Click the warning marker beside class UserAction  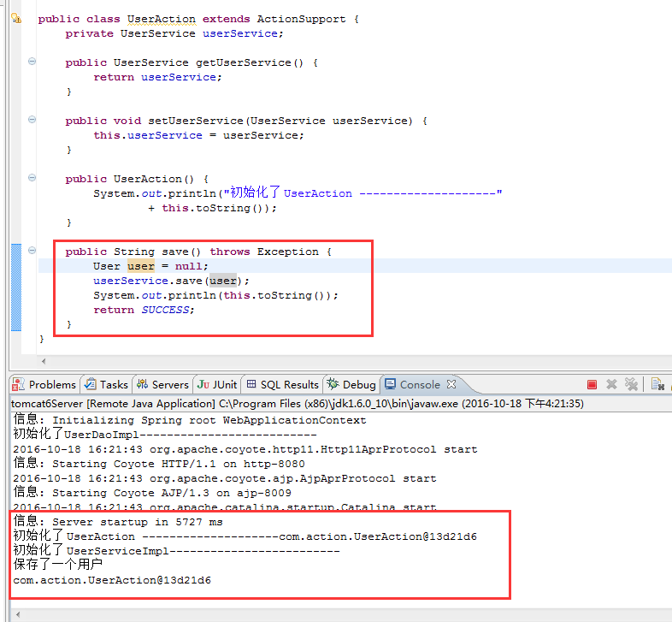pyautogui.click(x=16, y=19)
